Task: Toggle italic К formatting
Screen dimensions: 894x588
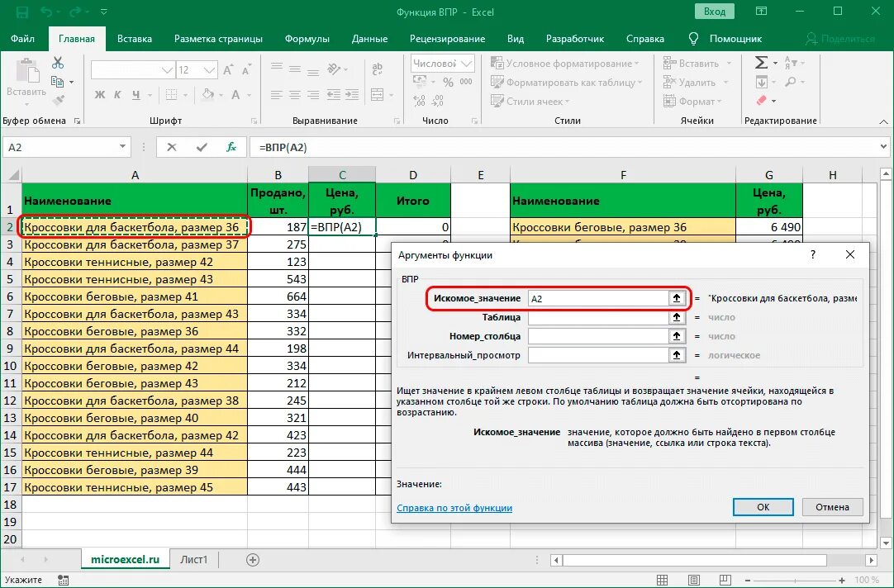Action: (x=117, y=95)
